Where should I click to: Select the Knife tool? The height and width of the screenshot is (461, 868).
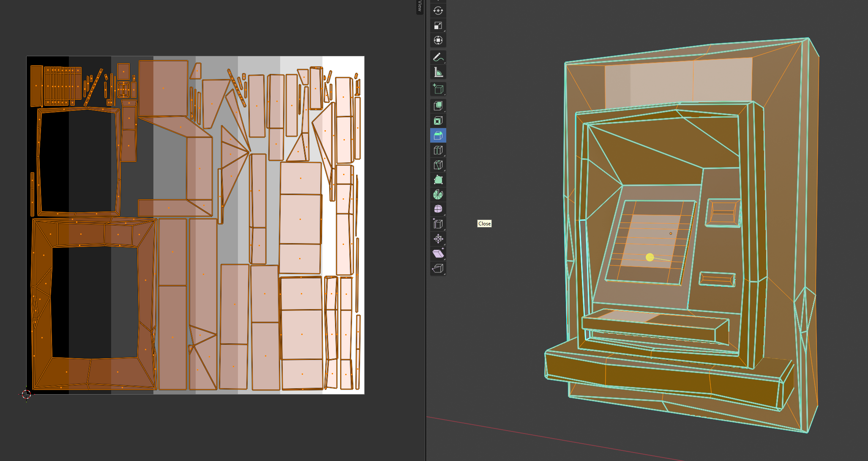click(x=438, y=165)
